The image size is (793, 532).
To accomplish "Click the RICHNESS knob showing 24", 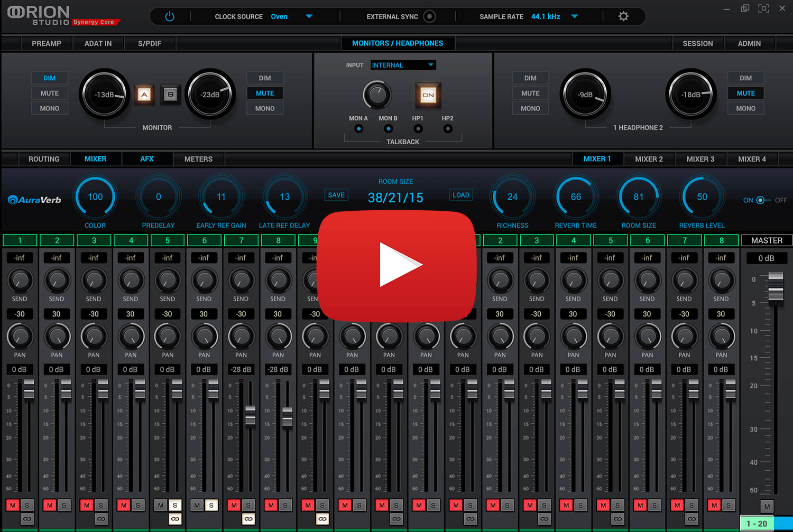I will 512,197.
